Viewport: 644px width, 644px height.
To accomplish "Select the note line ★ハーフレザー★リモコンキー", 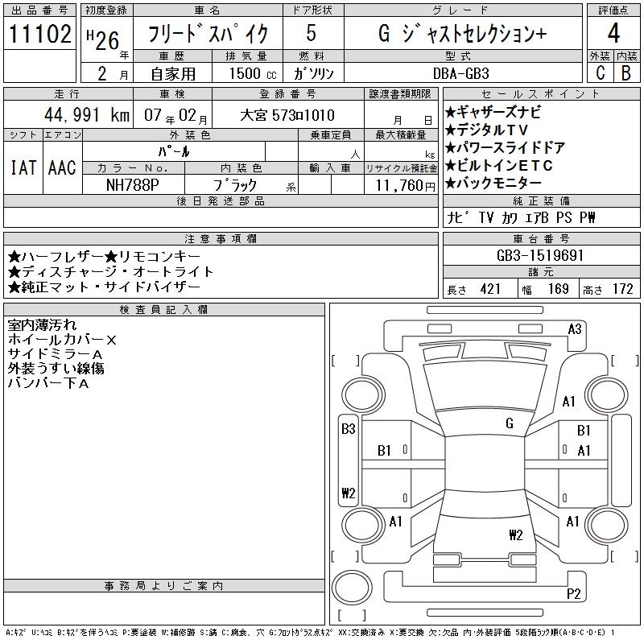I will [104, 257].
